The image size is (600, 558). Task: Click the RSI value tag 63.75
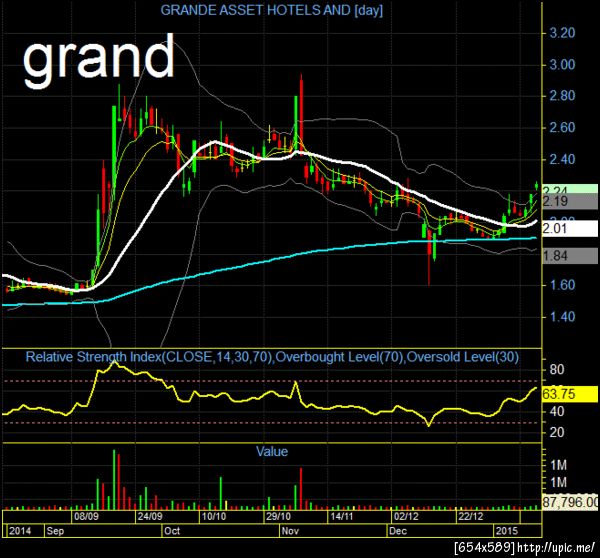[x=570, y=394]
